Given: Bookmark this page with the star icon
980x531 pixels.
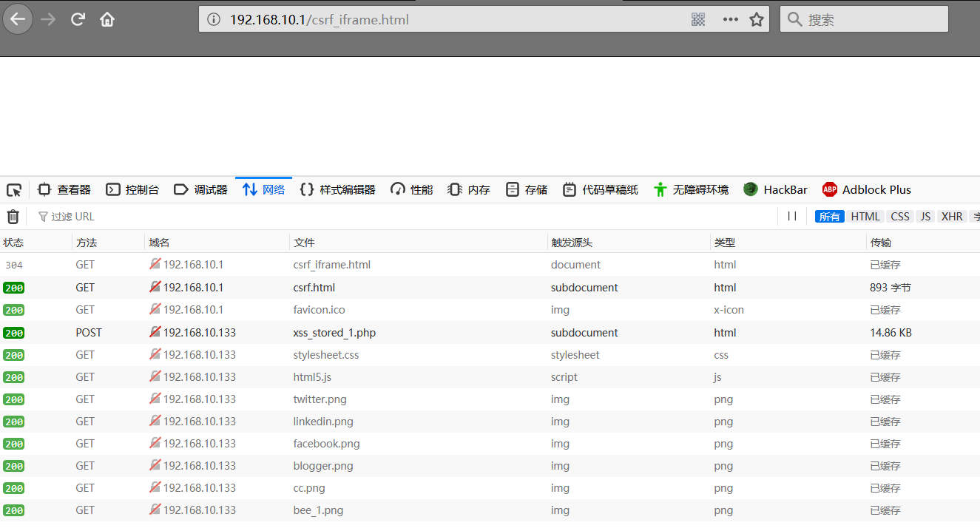Looking at the screenshot, I should click(756, 20).
